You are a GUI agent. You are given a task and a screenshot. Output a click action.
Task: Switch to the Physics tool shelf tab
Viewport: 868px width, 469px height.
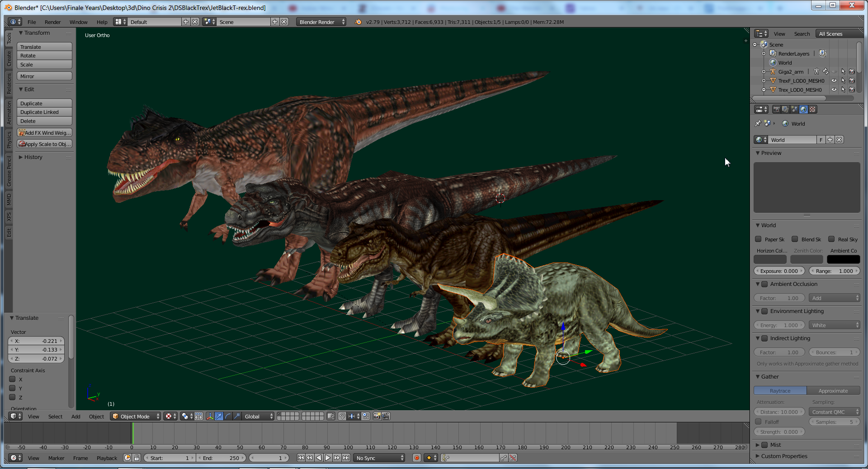pyautogui.click(x=9, y=140)
